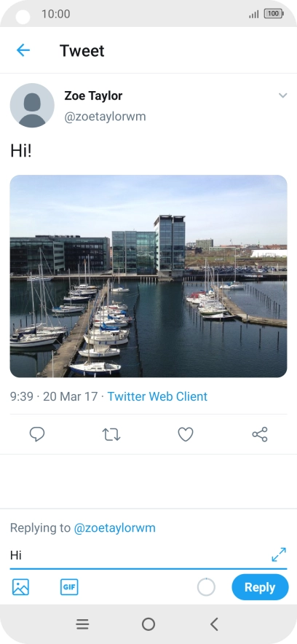
Task: Click the blue Reply button
Action: pos(260,587)
